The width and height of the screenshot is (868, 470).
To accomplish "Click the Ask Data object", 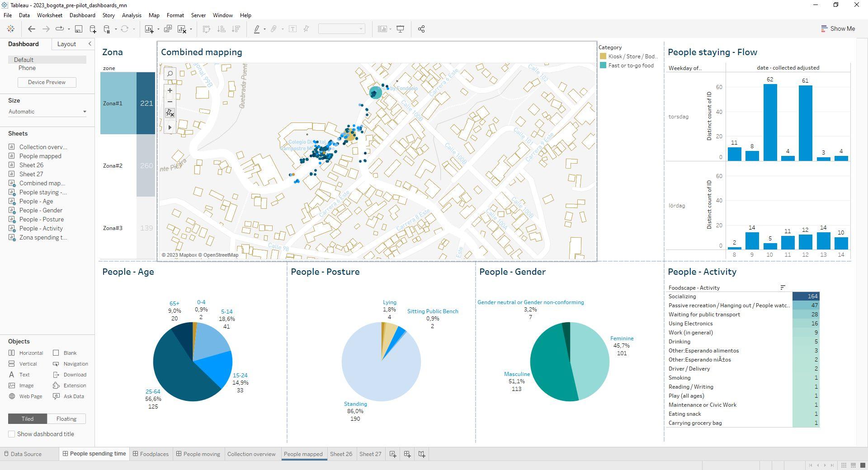I will 68,397.
